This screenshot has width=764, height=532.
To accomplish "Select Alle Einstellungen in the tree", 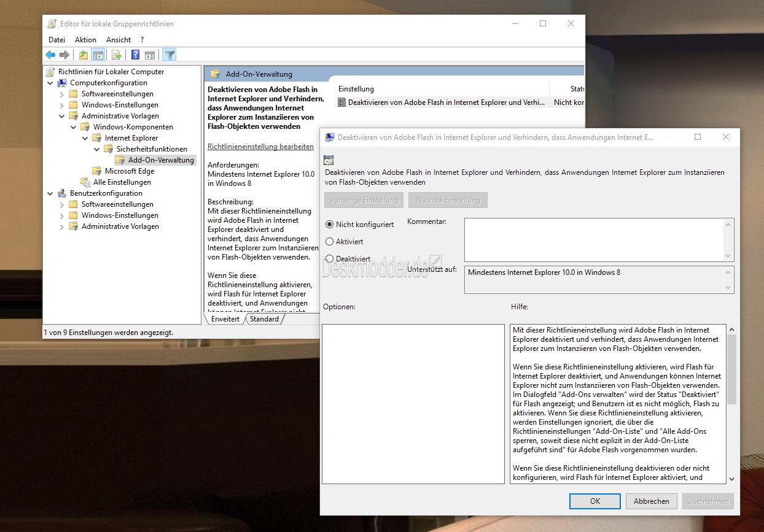I will 122,182.
